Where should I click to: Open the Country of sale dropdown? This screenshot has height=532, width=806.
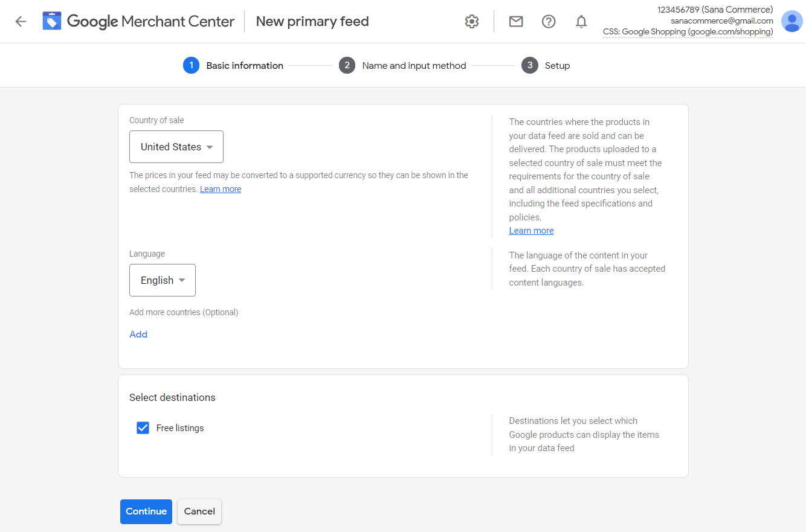tap(176, 147)
